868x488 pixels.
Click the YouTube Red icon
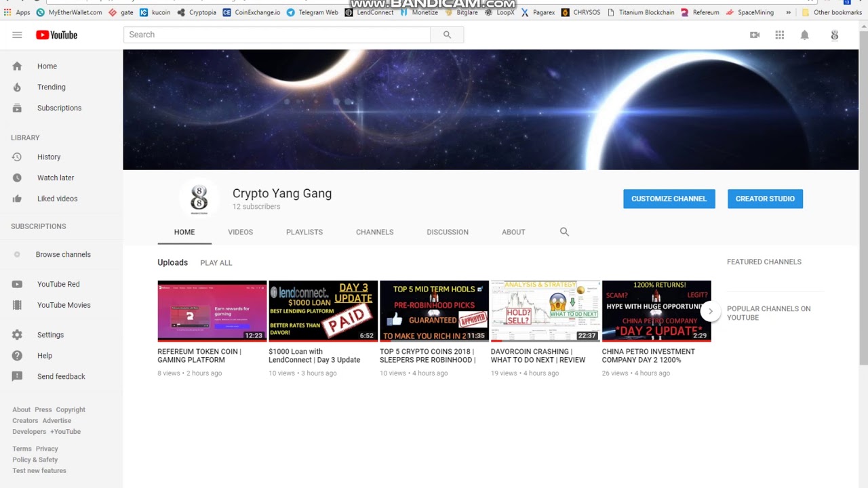pos(17,284)
